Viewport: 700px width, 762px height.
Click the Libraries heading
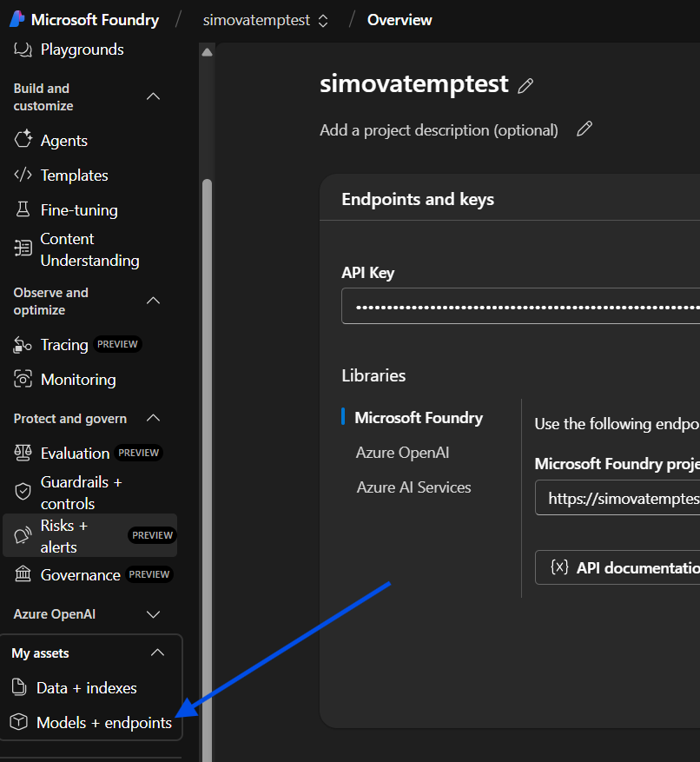point(373,375)
